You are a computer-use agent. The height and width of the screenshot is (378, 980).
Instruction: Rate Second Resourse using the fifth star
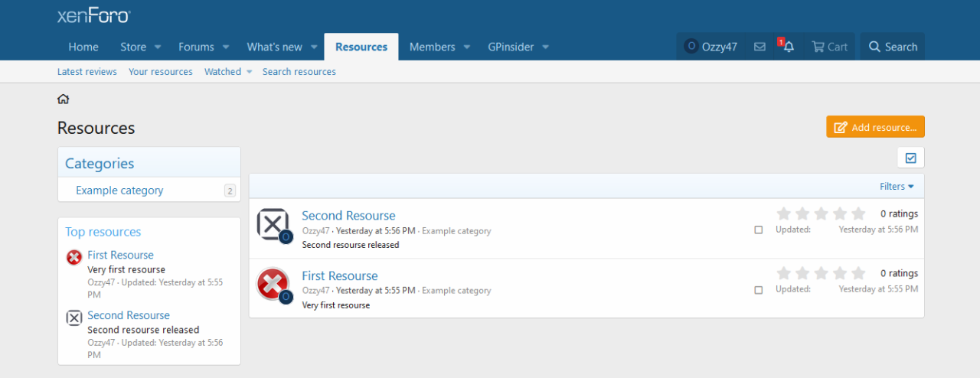pos(857,213)
